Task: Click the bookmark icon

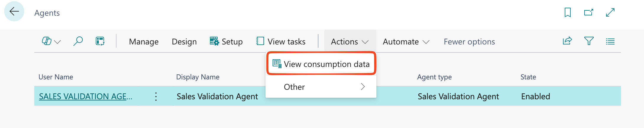Action: click(x=567, y=12)
